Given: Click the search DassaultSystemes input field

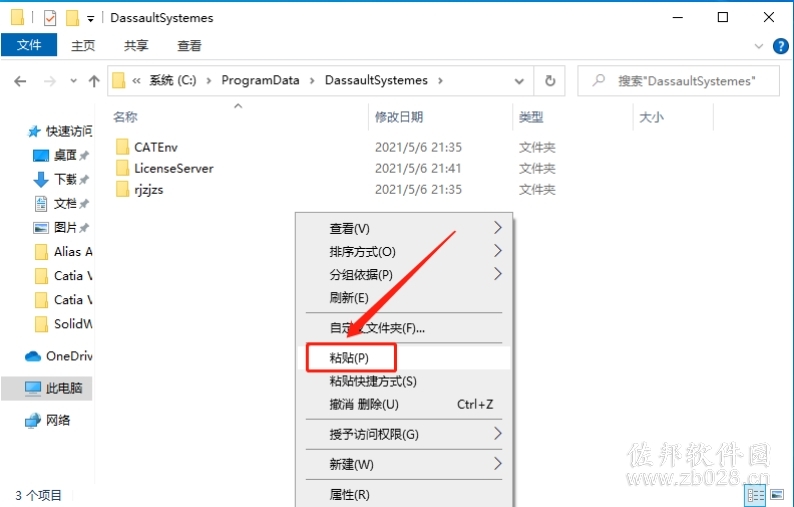Looking at the screenshot, I should pyautogui.click(x=679, y=81).
